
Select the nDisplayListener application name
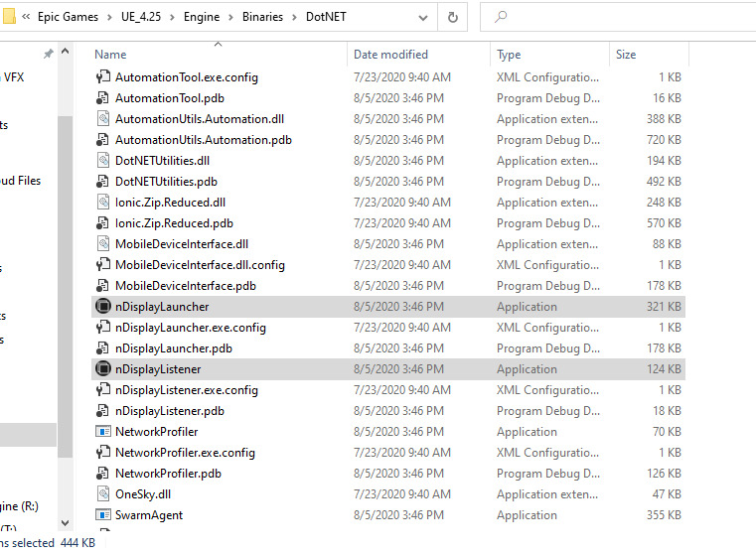[158, 369]
